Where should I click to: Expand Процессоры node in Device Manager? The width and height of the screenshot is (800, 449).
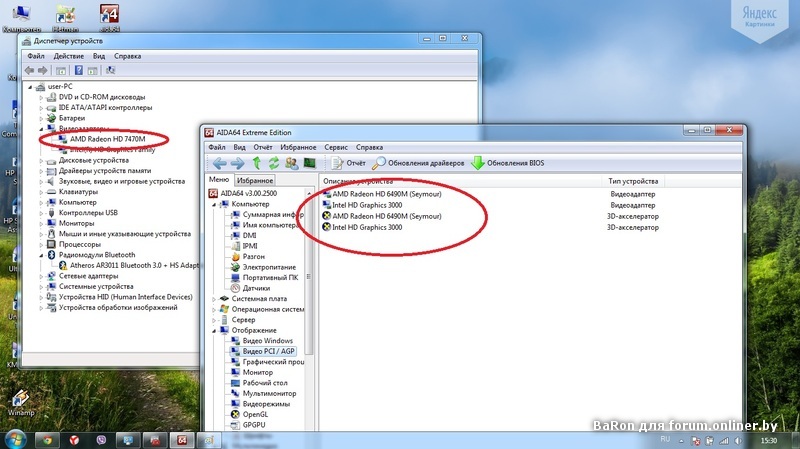41,244
